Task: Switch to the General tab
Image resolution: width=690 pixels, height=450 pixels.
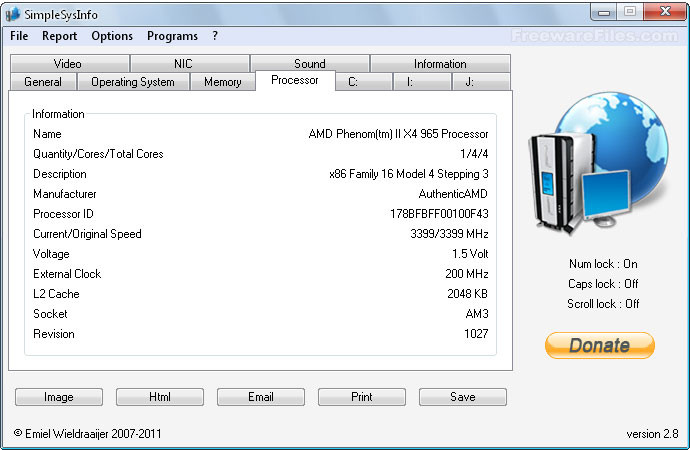Action: [x=43, y=82]
